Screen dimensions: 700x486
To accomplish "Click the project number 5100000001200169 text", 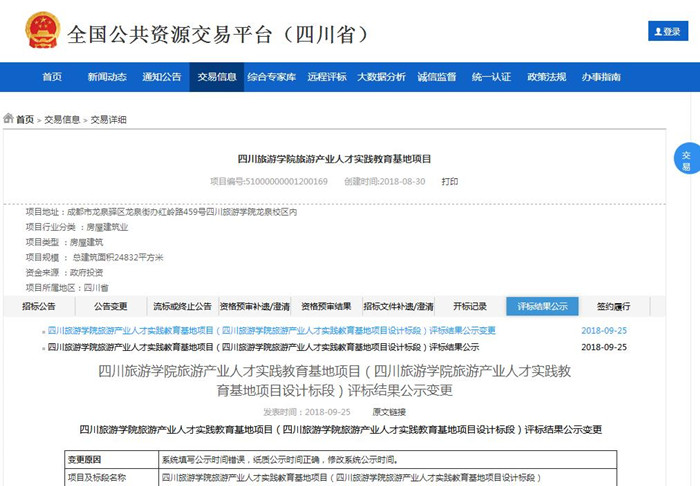I will pyautogui.click(x=269, y=182).
